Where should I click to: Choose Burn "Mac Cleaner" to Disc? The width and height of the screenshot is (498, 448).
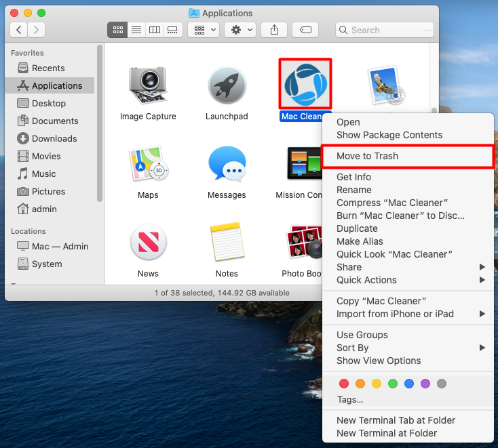coord(408,216)
